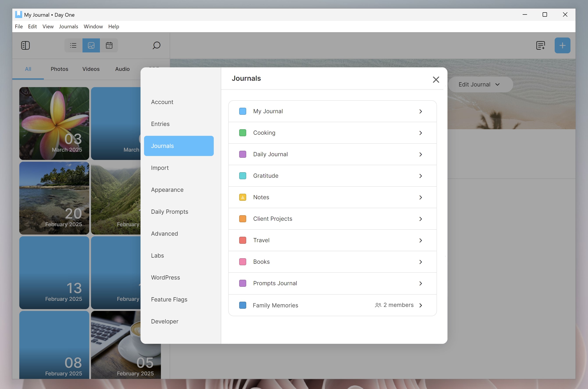The height and width of the screenshot is (389, 588).
Task: Switch to list view
Action: [73, 45]
